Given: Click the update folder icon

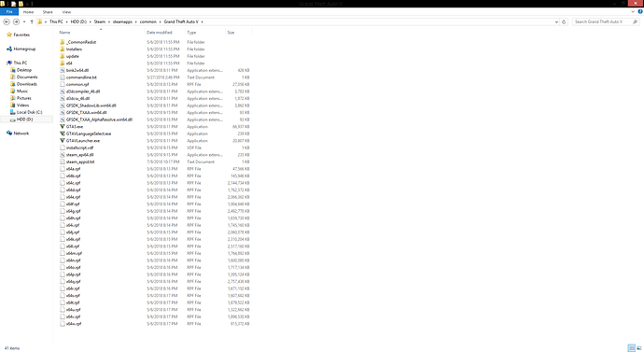Looking at the screenshot, I should pyautogui.click(x=63, y=56).
